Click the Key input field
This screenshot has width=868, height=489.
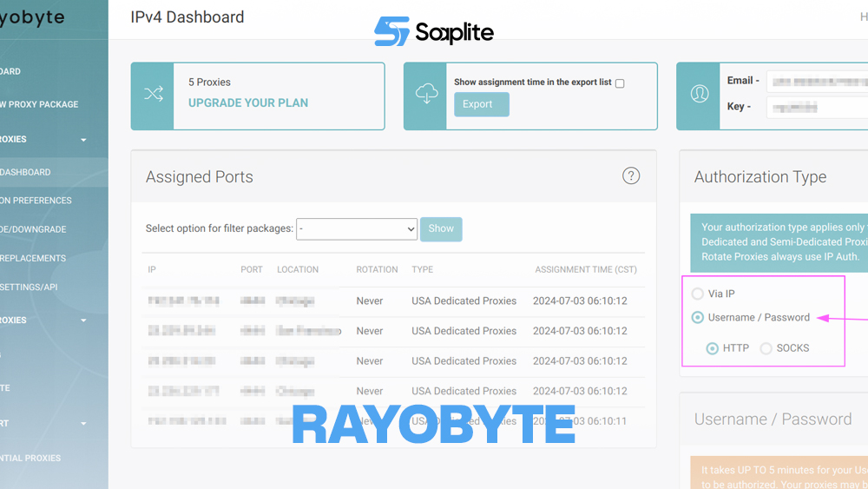point(817,107)
